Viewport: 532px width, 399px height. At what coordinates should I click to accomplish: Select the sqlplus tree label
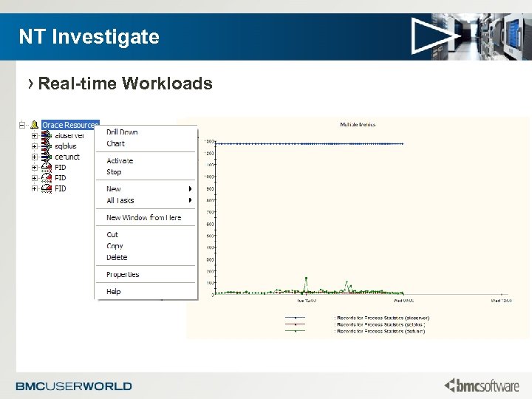(x=66, y=146)
